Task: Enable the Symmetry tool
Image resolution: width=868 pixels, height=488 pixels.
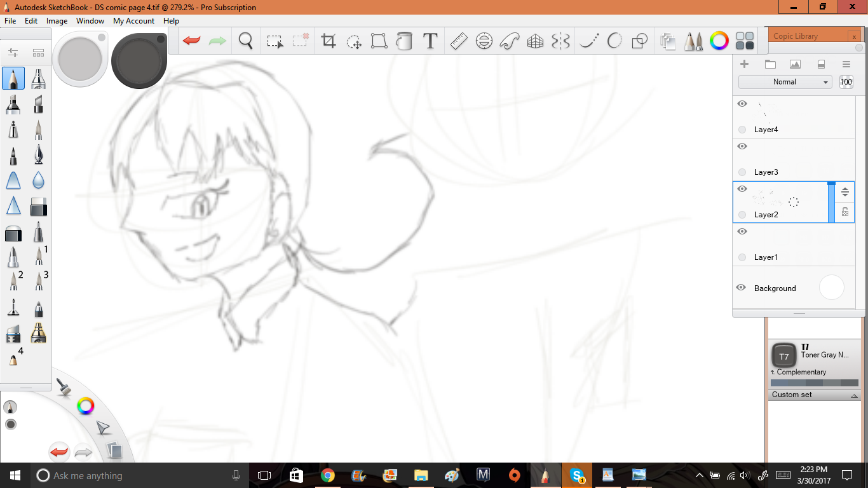Action: (560, 41)
